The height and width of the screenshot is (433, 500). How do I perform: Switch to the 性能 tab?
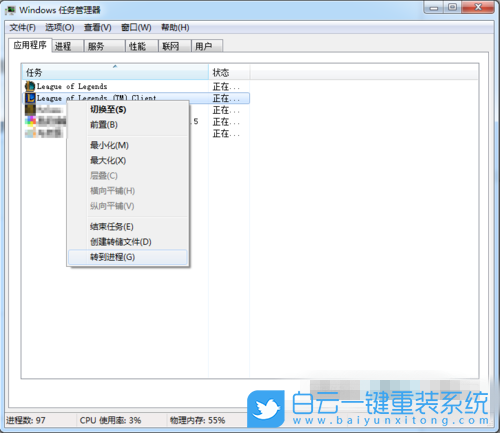click(142, 46)
